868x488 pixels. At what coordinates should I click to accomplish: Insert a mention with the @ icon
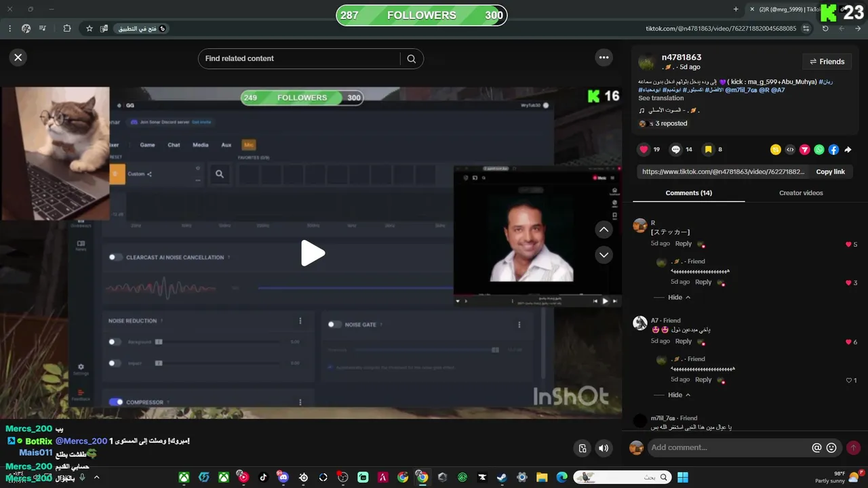[x=816, y=448]
